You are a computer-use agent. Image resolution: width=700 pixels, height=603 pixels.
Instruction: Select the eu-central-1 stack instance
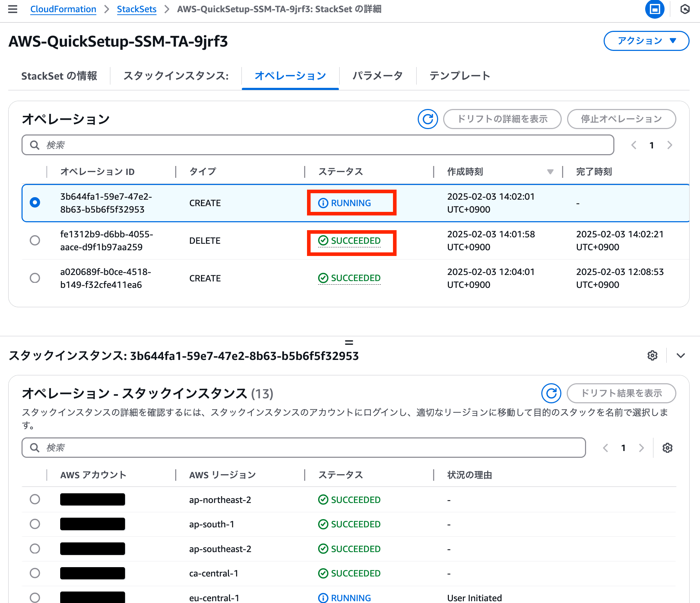pyautogui.click(x=35, y=598)
